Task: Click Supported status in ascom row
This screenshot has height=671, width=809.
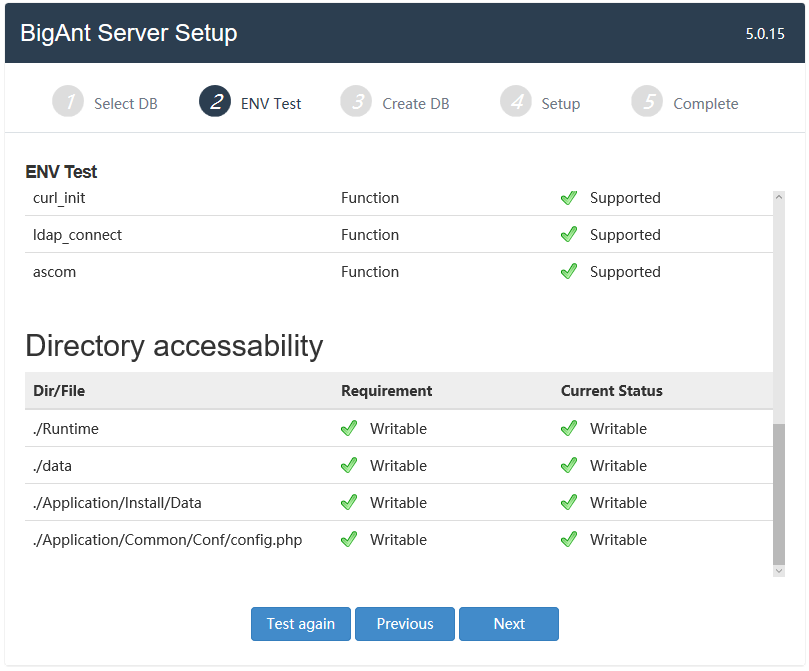Action: [625, 272]
